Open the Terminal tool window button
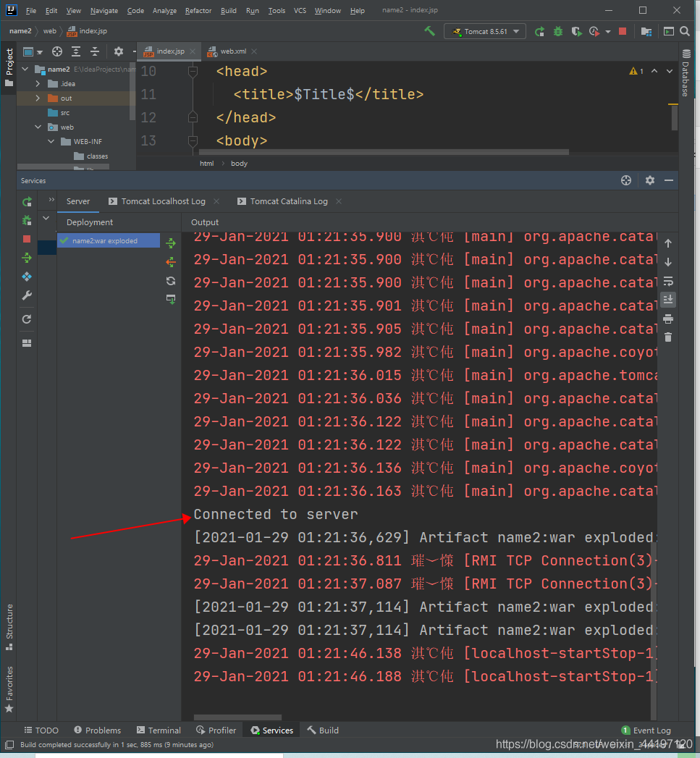Image resolution: width=700 pixels, height=758 pixels. tap(159, 730)
